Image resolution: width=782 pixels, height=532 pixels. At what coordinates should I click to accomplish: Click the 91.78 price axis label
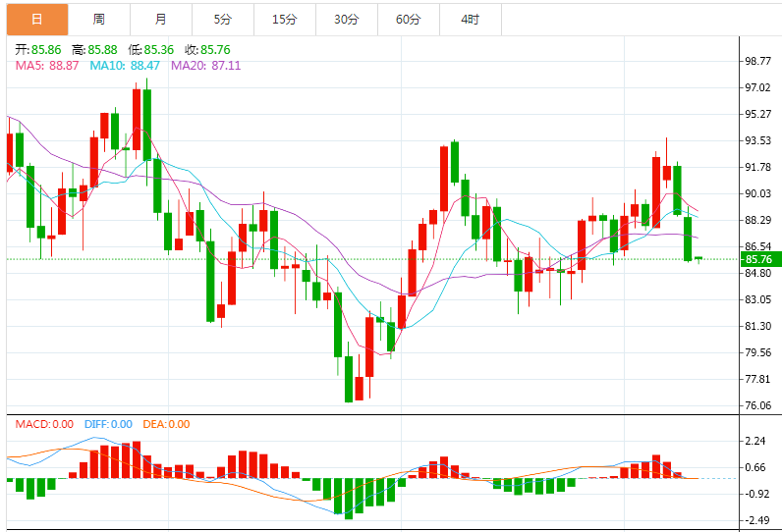tap(757, 167)
